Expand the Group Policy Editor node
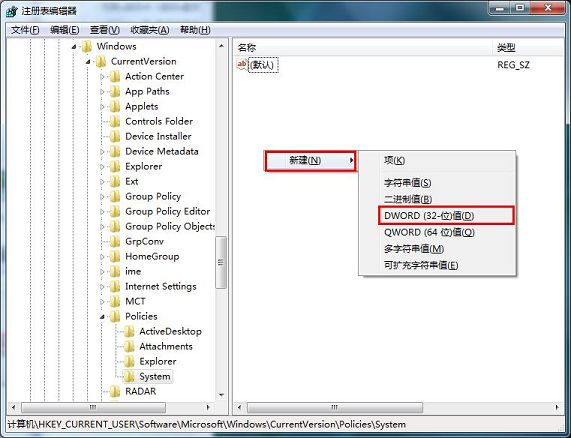The image size is (571, 438). click(102, 212)
